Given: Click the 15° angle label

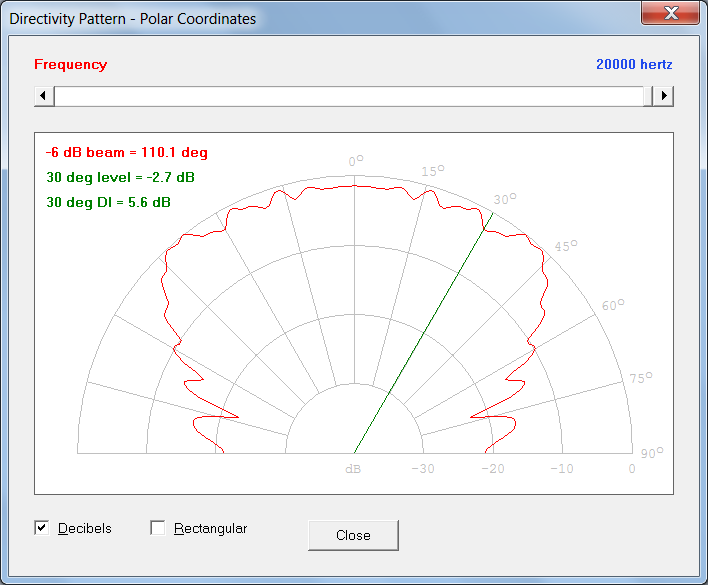Looking at the screenshot, I should pos(433,171).
